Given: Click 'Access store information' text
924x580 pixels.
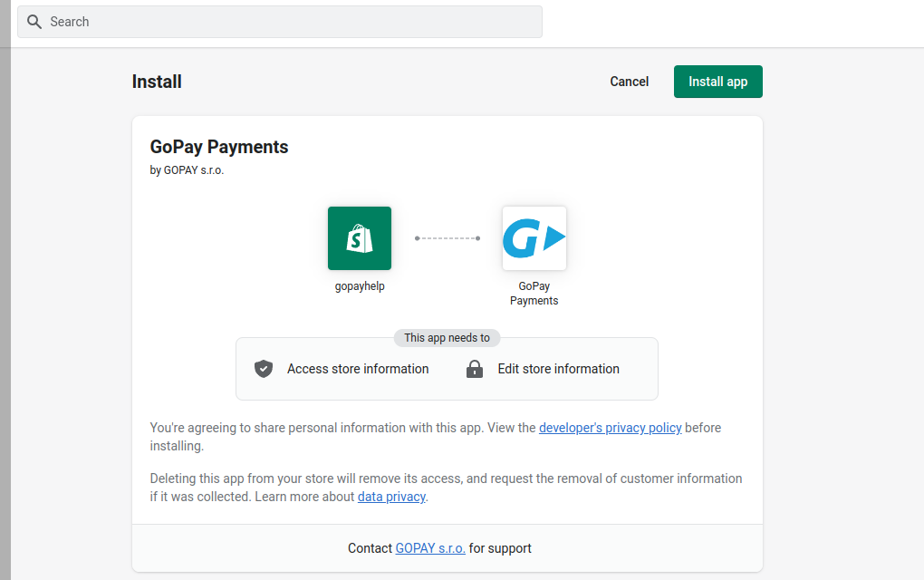Looking at the screenshot, I should point(358,369).
